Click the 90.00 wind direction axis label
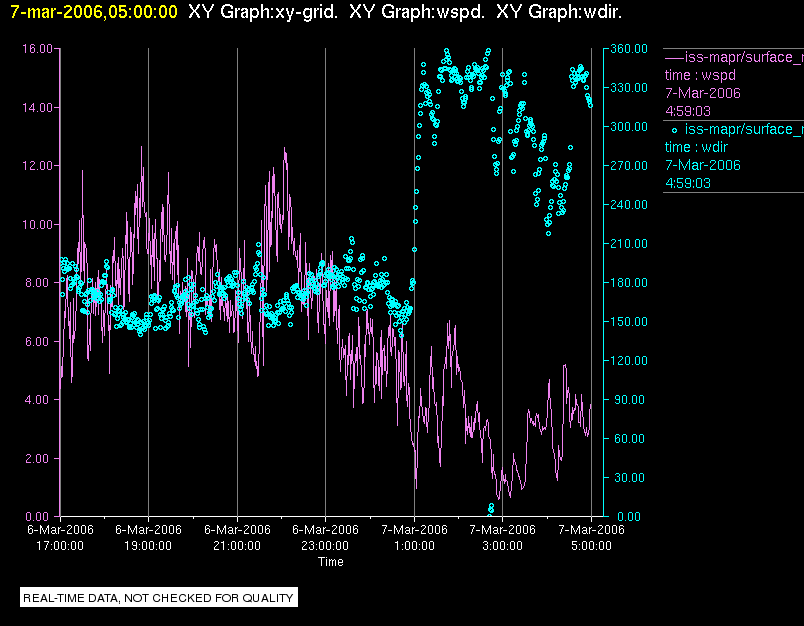The width and height of the screenshot is (804, 626). click(631, 399)
